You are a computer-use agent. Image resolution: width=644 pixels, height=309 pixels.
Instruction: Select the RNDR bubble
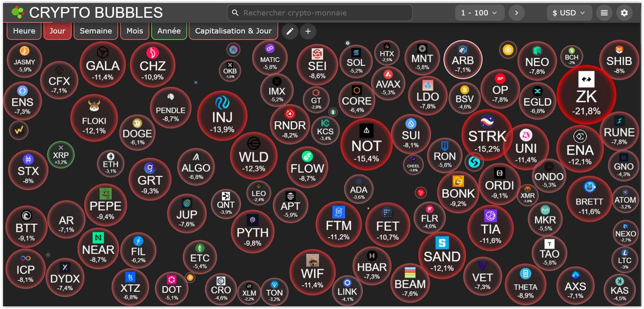click(x=290, y=125)
